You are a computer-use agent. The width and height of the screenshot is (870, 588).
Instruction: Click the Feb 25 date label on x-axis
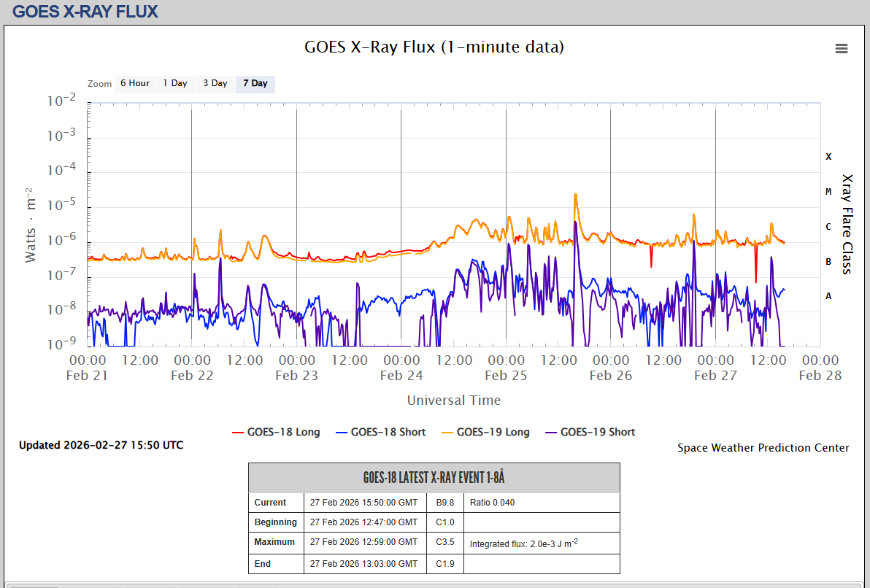[x=506, y=376]
